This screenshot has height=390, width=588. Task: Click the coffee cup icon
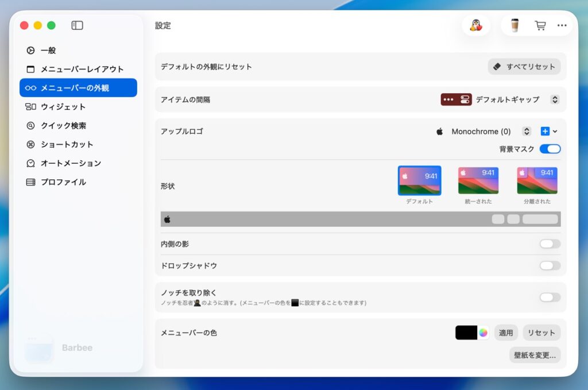click(514, 25)
